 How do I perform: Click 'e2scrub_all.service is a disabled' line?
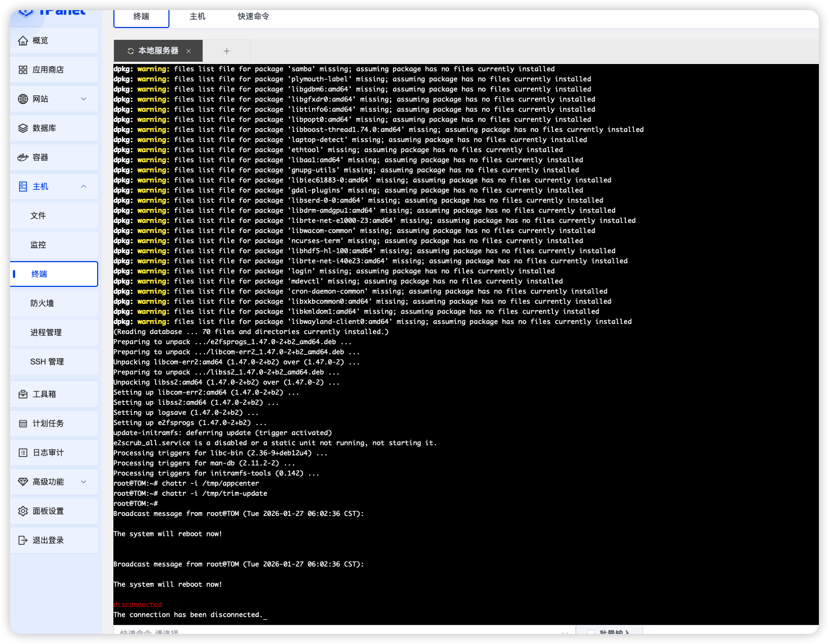[275, 443]
